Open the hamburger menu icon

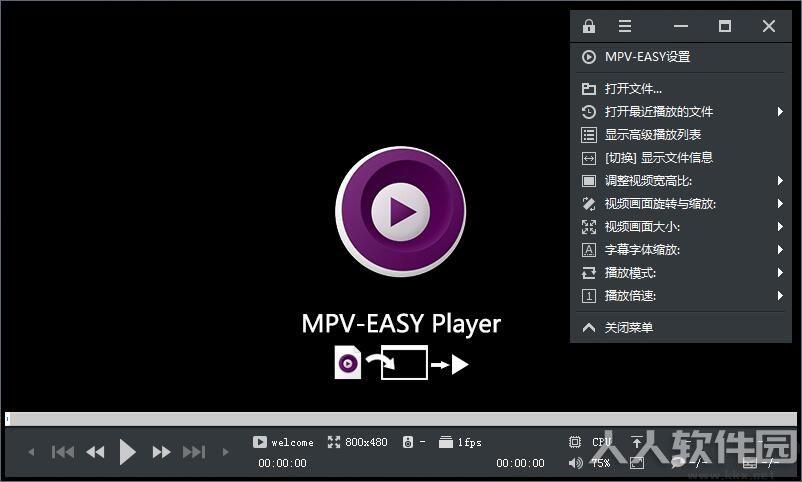(625, 26)
